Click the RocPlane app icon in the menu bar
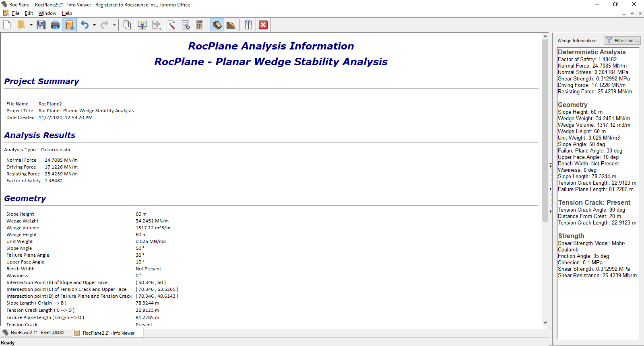644x346 pixels. tap(6, 13)
